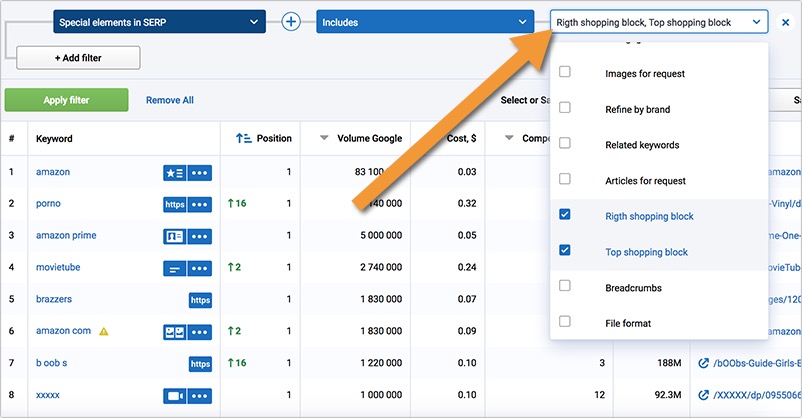Open the Includes condition dropdown
This screenshot has height=418, width=802.
point(423,22)
